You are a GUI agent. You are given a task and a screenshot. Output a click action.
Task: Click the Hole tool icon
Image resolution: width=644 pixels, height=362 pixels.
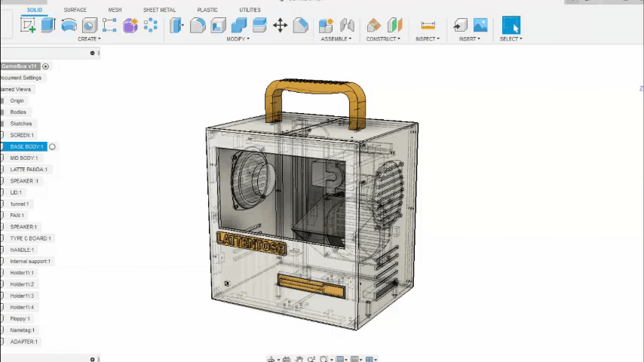tap(90, 26)
